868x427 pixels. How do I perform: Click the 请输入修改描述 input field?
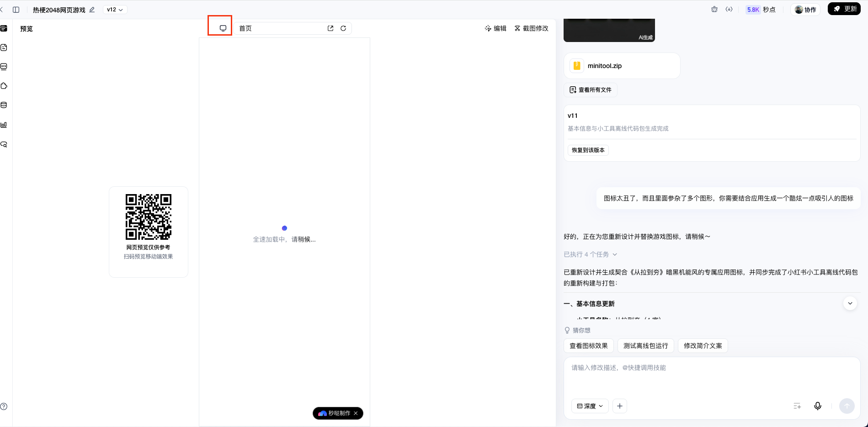coord(712,377)
